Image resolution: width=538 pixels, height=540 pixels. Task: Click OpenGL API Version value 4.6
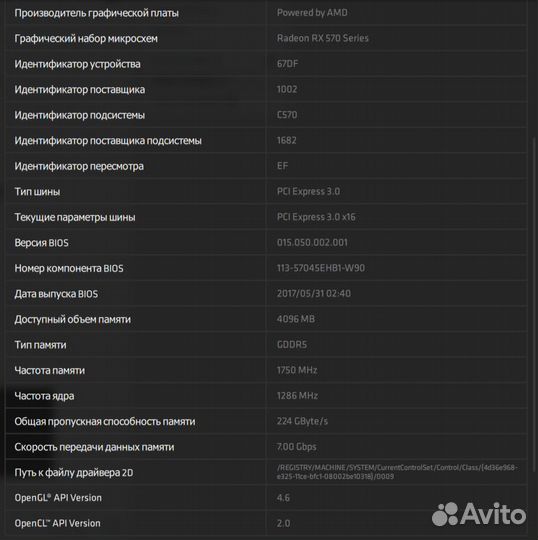[x=283, y=498]
